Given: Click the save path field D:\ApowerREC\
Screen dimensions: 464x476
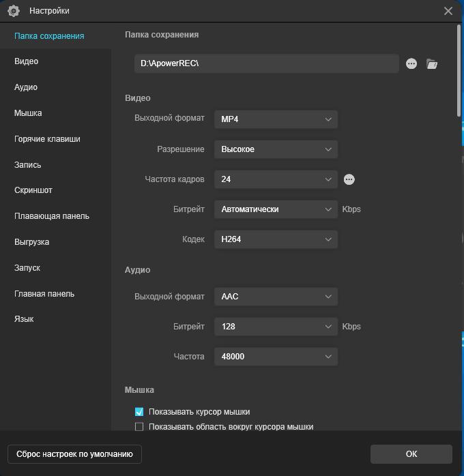Looking at the screenshot, I should tap(266, 63).
